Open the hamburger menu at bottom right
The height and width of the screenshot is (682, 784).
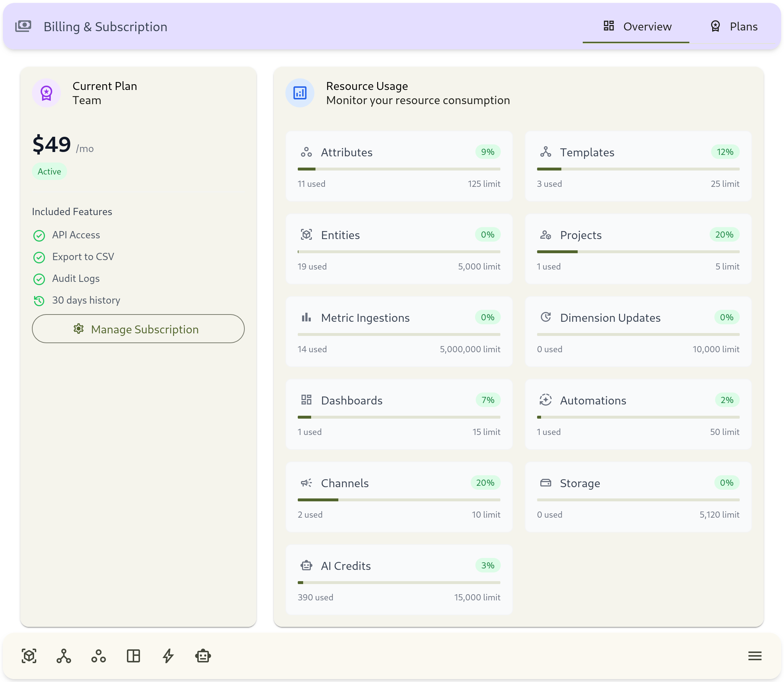(755, 656)
